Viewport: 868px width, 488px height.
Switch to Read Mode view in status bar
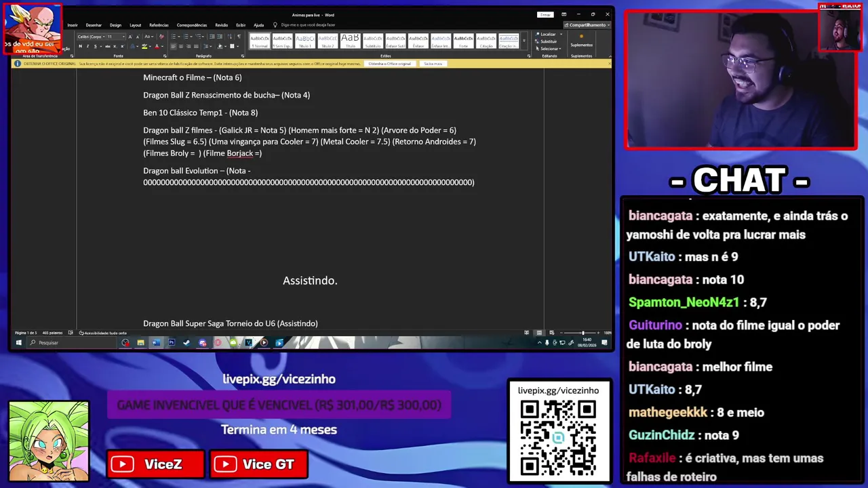coord(526,333)
